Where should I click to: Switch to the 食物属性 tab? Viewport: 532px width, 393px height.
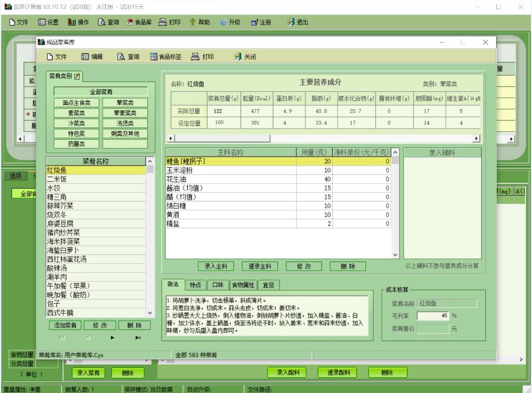[244, 284]
